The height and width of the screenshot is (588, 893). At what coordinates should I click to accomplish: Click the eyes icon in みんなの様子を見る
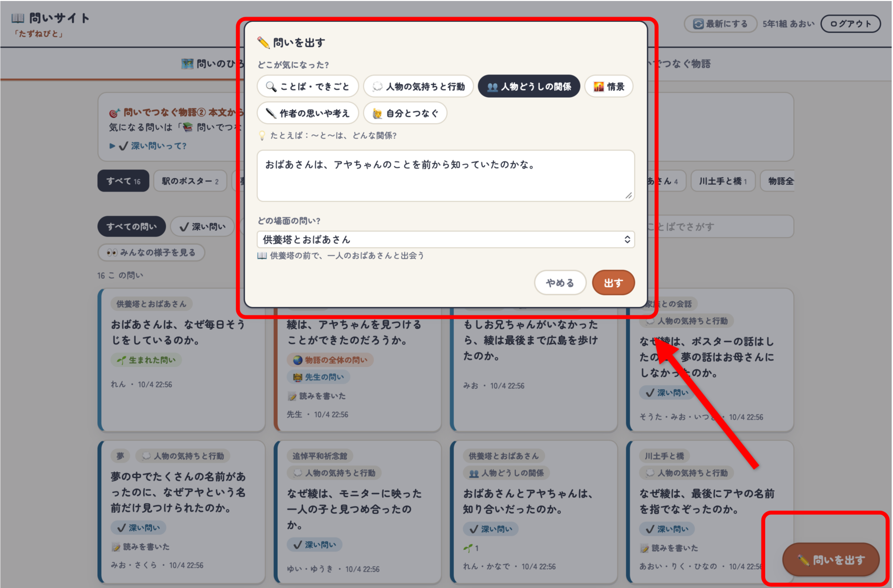(112, 253)
